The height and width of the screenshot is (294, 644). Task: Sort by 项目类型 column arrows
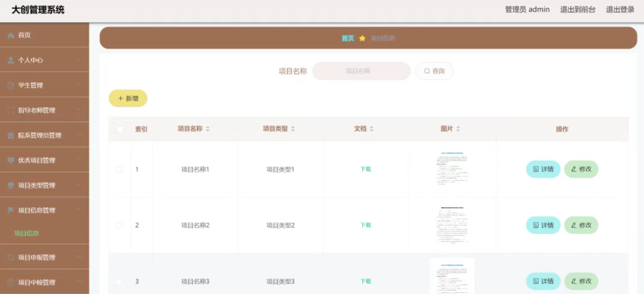coord(293,129)
